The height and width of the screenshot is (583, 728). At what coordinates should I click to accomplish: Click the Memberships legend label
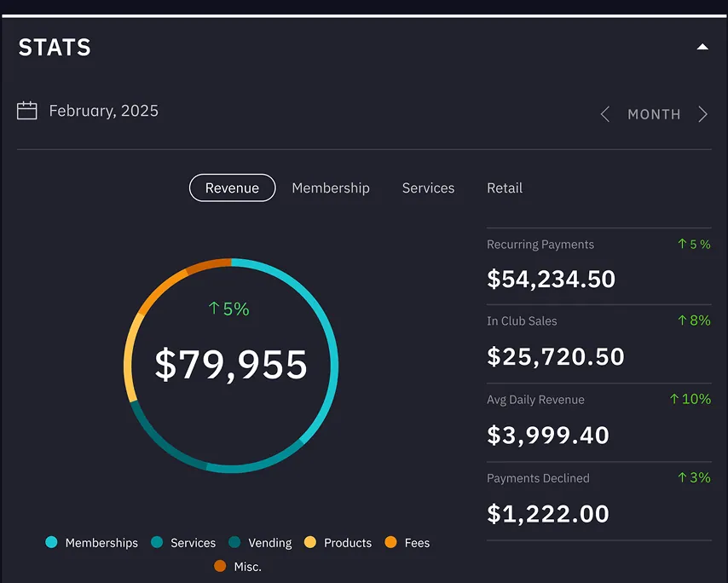pos(101,543)
